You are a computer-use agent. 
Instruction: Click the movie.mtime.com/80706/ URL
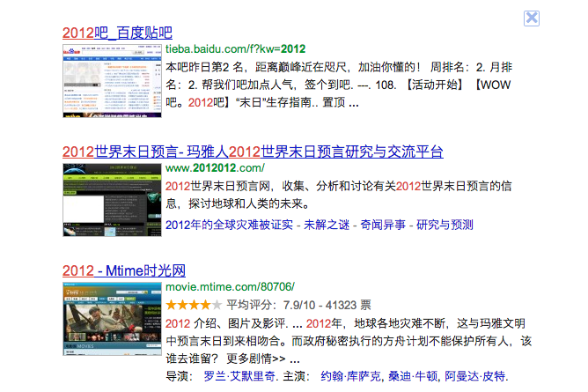(x=230, y=287)
